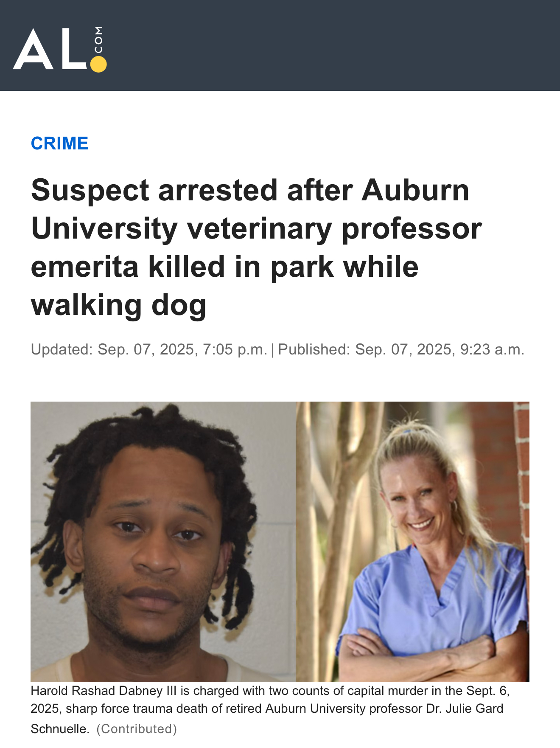Click the Published Sep. 07 9:23 a.m. timestamp
560x748 pixels.
click(401, 349)
